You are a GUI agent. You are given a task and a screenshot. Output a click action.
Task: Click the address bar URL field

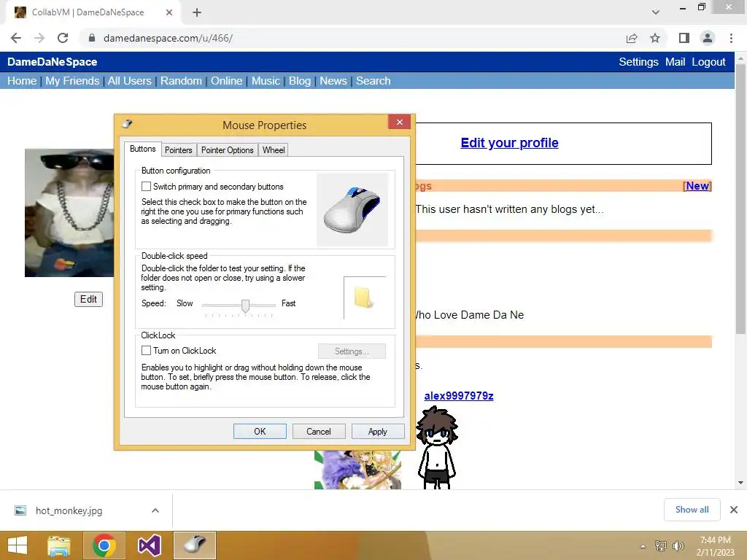click(x=352, y=38)
